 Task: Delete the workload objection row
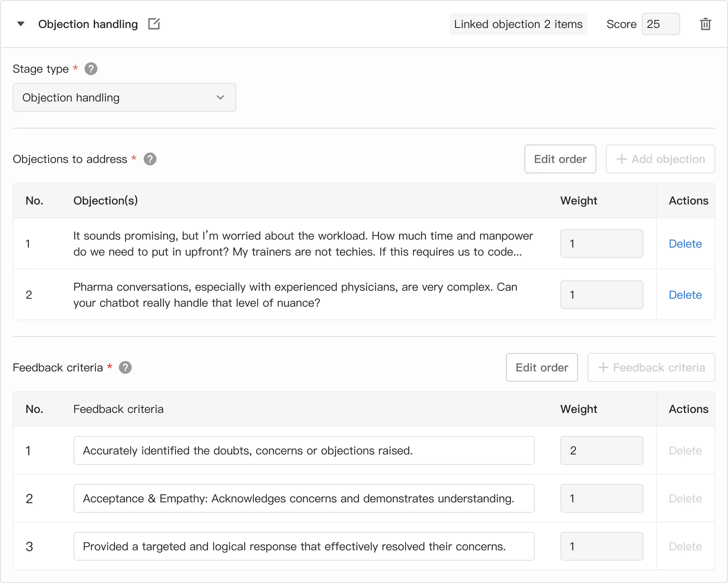click(685, 244)
